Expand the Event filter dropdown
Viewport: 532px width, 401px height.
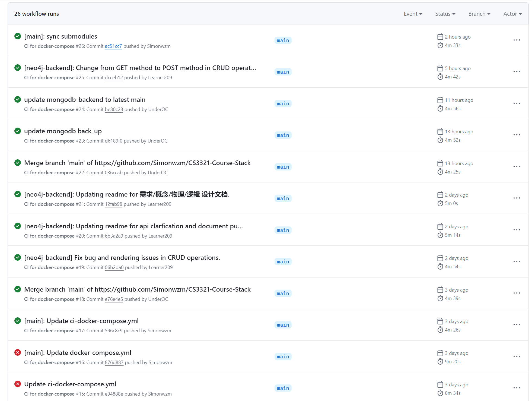pos(413,14)
